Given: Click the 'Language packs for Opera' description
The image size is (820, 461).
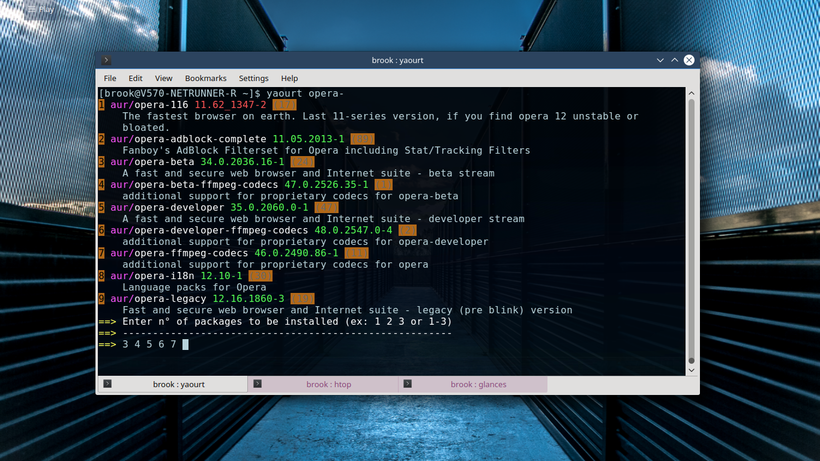Looking at the screenshot, I should tap(194, 287).
